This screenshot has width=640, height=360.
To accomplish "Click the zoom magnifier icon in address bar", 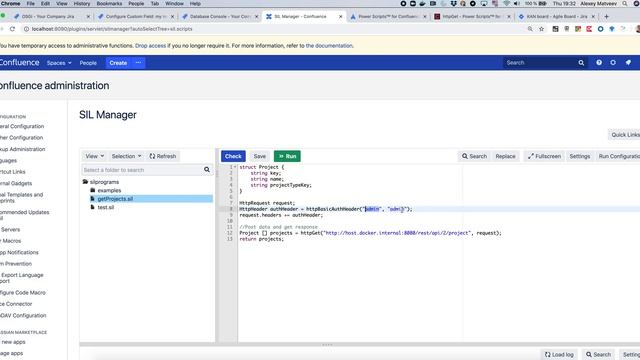I will point(530,29).
